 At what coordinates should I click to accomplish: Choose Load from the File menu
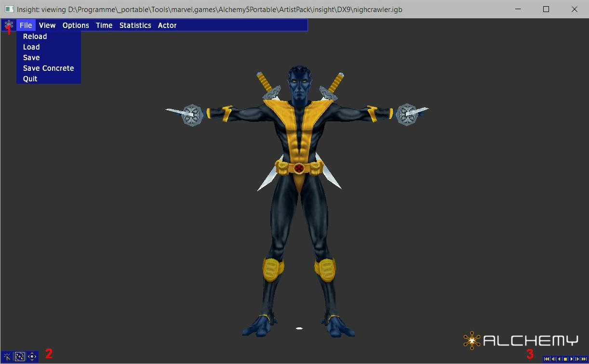49,47
